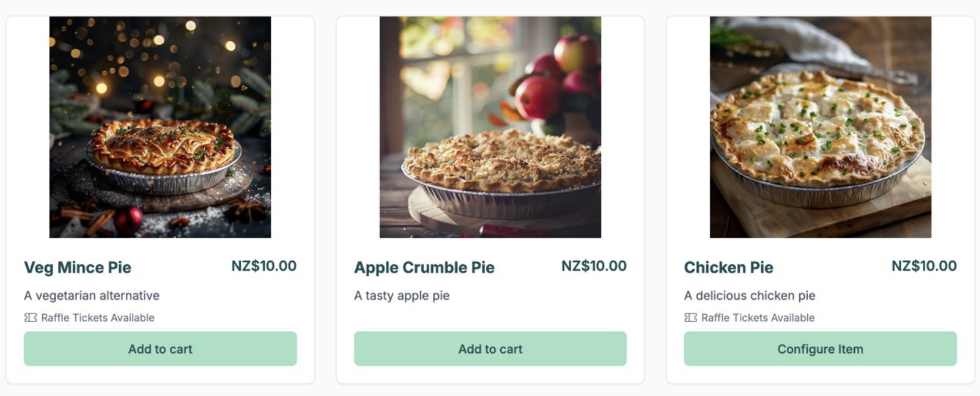Click the NZ$10.00 price of Apple Crumble Pie
Viewport: 980px width, 396px height.
point(594,266)
